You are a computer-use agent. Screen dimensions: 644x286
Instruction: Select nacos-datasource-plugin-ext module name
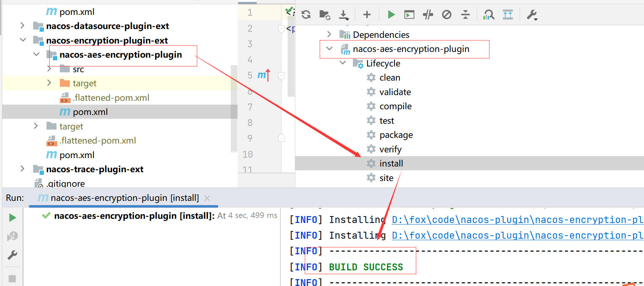(108, 26)
